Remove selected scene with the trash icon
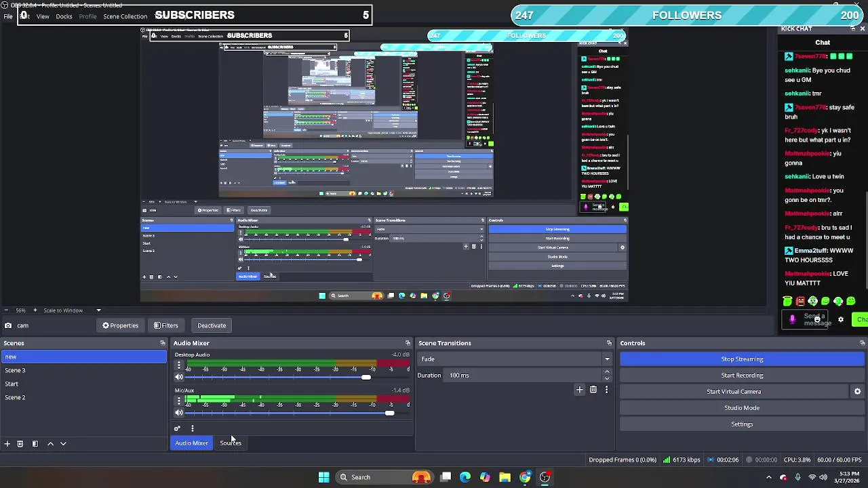The height and width of the screenshot is (488, 868). click(x=20, y=444)
